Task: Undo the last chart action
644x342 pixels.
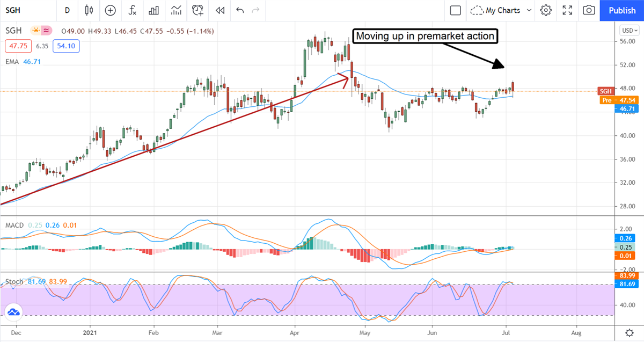Action: (x=239, y=10)
